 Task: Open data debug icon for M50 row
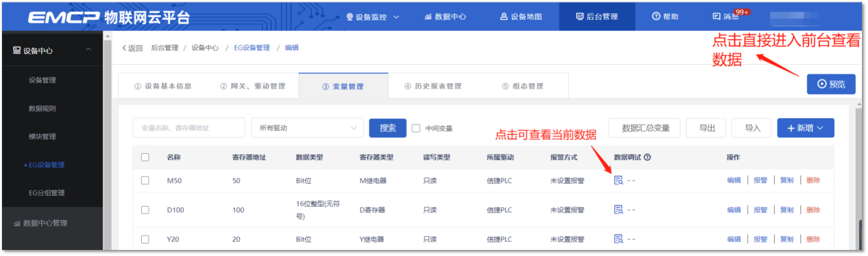tap(618, 180)
